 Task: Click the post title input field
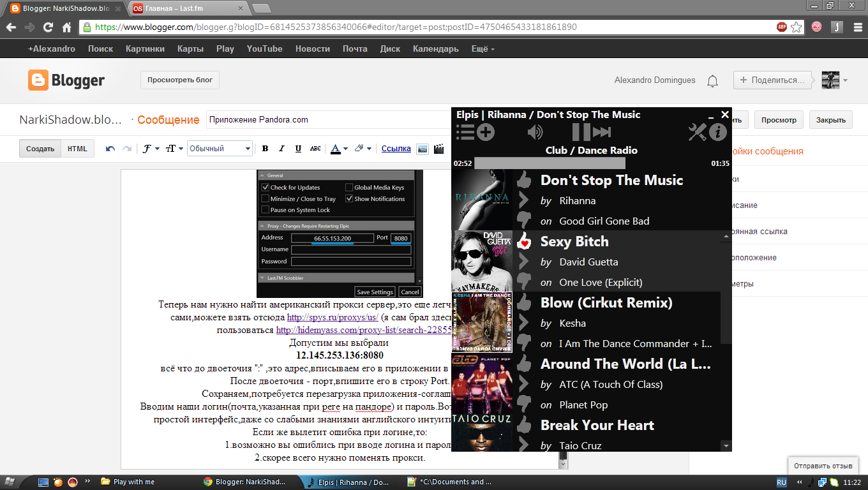click(x=329, y=119)
